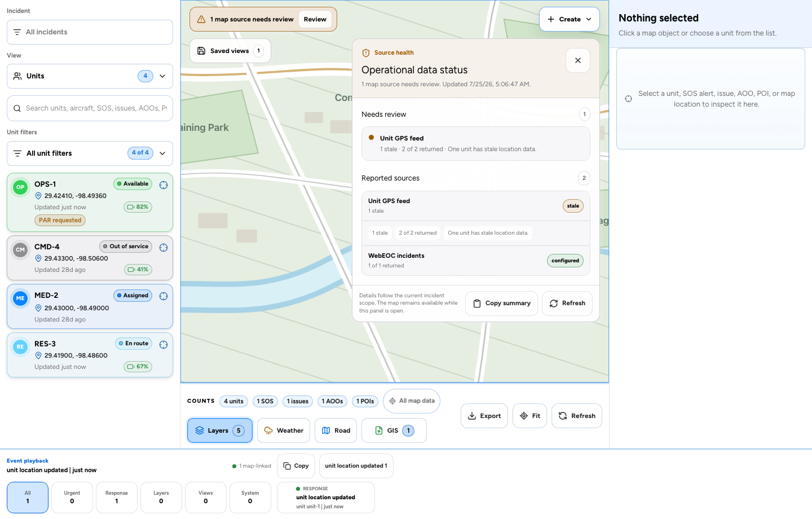Click All map data button
812x519 pixels.
pyautogui.click(x=412, y=401)
